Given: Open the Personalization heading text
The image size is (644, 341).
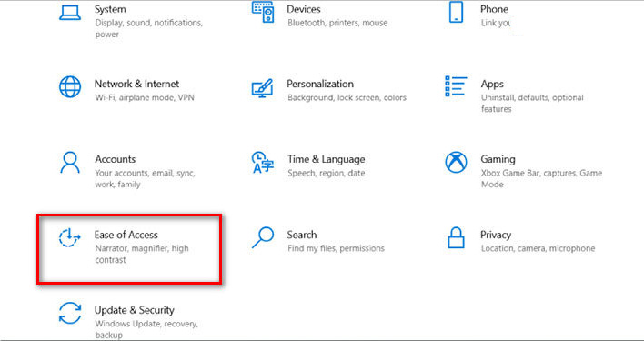Looking at the screenshot, I should tap(320, 84).
